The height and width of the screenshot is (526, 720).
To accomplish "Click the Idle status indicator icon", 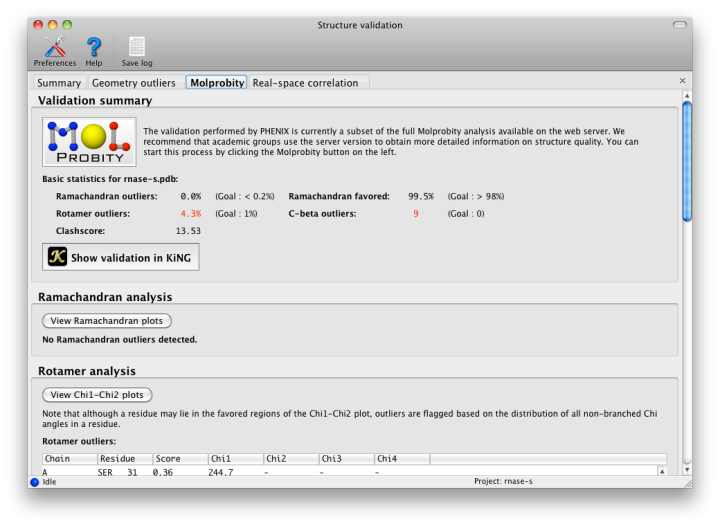I will pos(35,482).
